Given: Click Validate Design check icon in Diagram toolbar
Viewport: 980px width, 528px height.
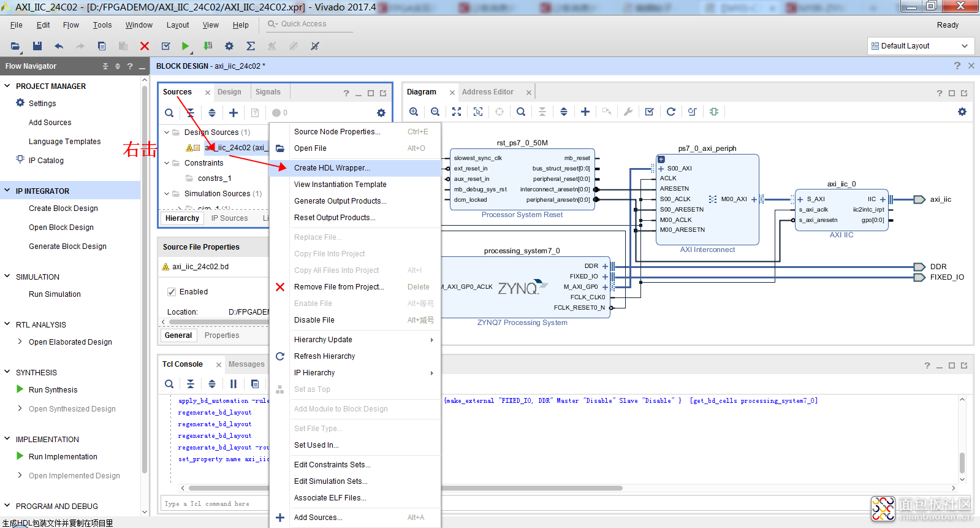Looking at the screenshot, I should click(x=650, y=112).
